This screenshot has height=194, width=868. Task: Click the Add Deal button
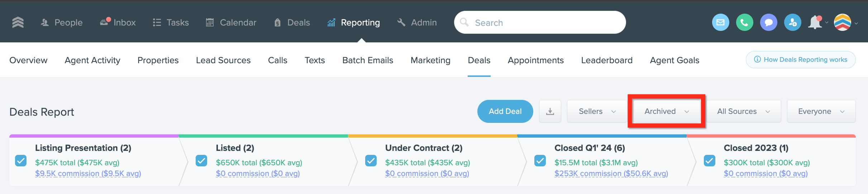pos(505,111)
